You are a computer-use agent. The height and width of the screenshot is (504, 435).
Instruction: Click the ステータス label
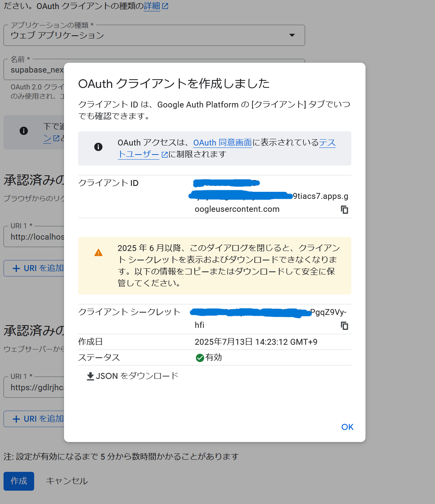pyautogui.click(x=99, y=358)
